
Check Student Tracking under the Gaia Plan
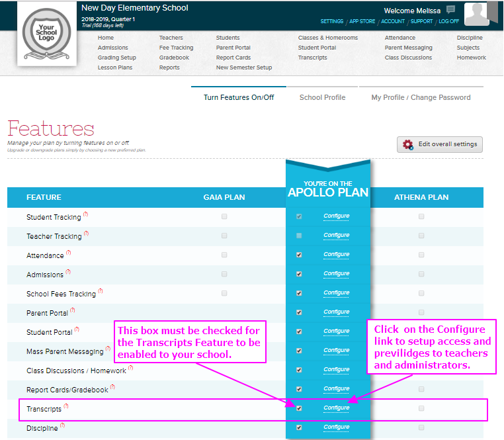coord(224,216)
